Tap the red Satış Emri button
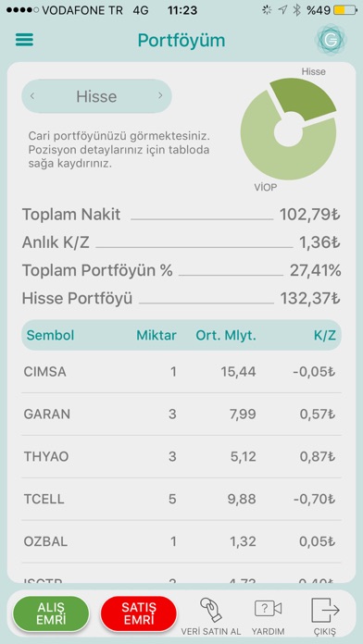 (x=139, y=614)
